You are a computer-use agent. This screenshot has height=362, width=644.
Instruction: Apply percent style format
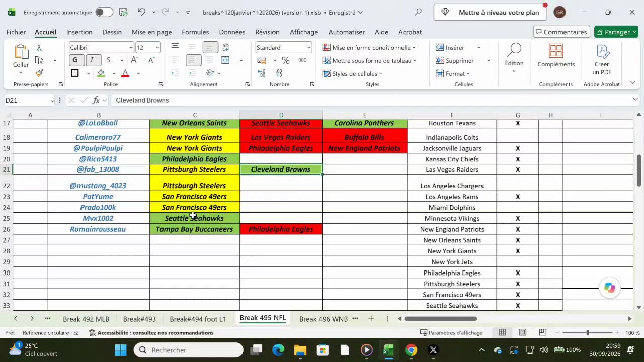click(x=285, y=60)
